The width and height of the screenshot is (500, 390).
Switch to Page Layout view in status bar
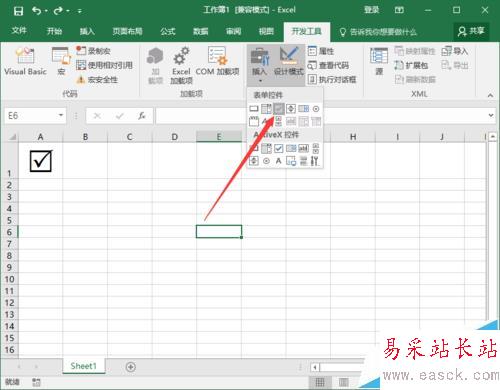(x=344, y=382)
